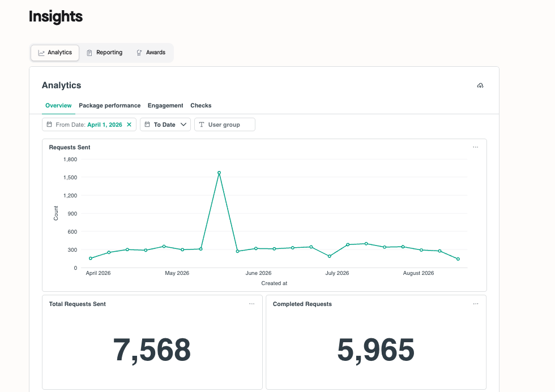Click the August 2026 axis label
Screen dimensions: 555x392
point(419,273)
